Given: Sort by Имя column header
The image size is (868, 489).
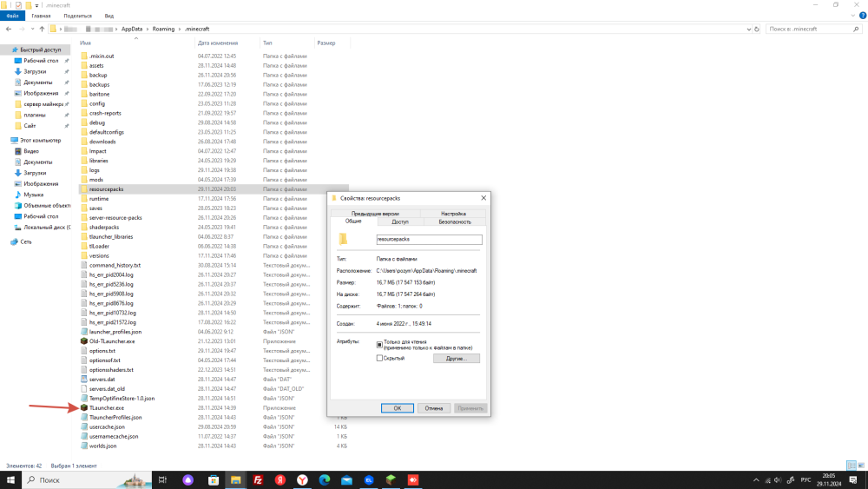Looking at the screenshot, I should (x=85, y=43).
